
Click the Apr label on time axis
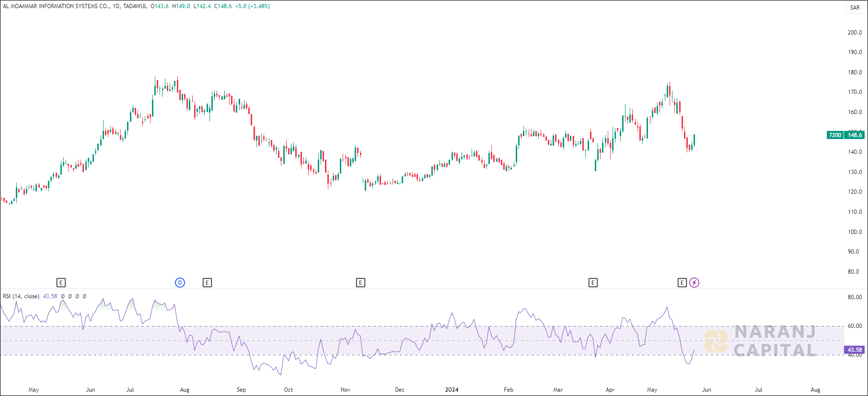pyautogui.click(x=610, y=390)
